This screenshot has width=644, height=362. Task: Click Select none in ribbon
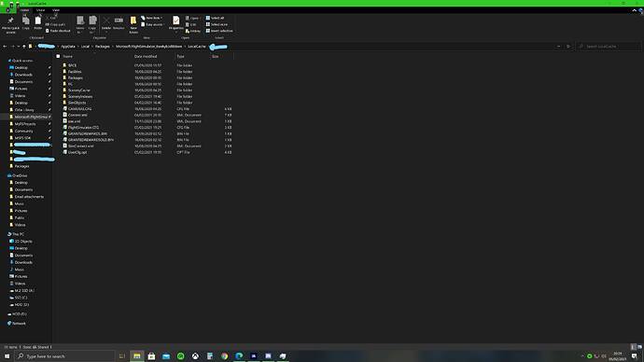217,24
